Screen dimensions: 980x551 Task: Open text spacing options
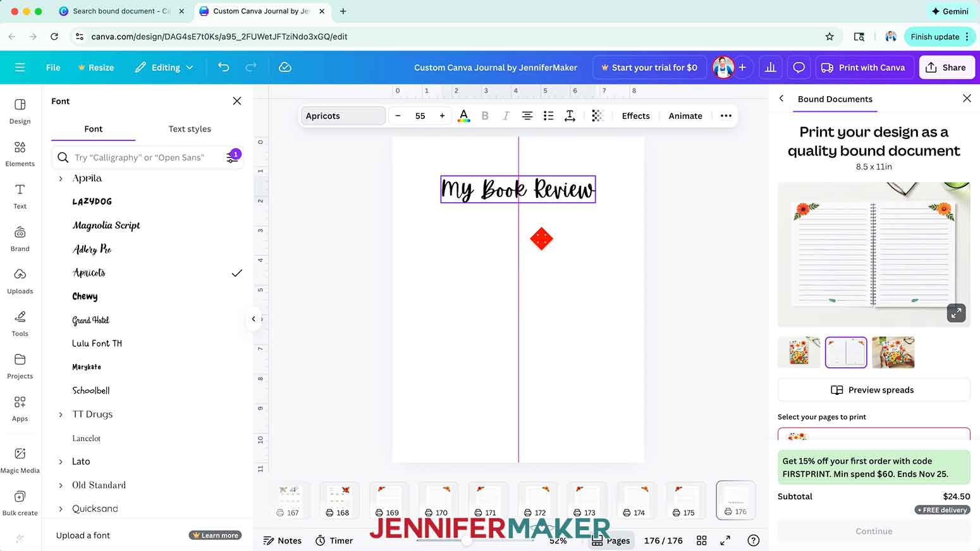pyautogui.click(x=570, y=116)
